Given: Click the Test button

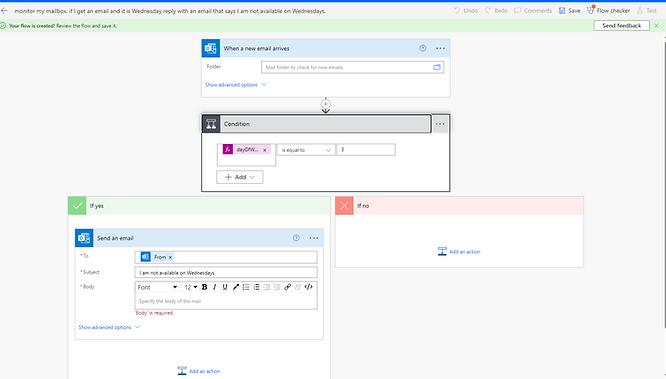Looking at the screenshot, I should pyautogui.click(x=647, y=11).
